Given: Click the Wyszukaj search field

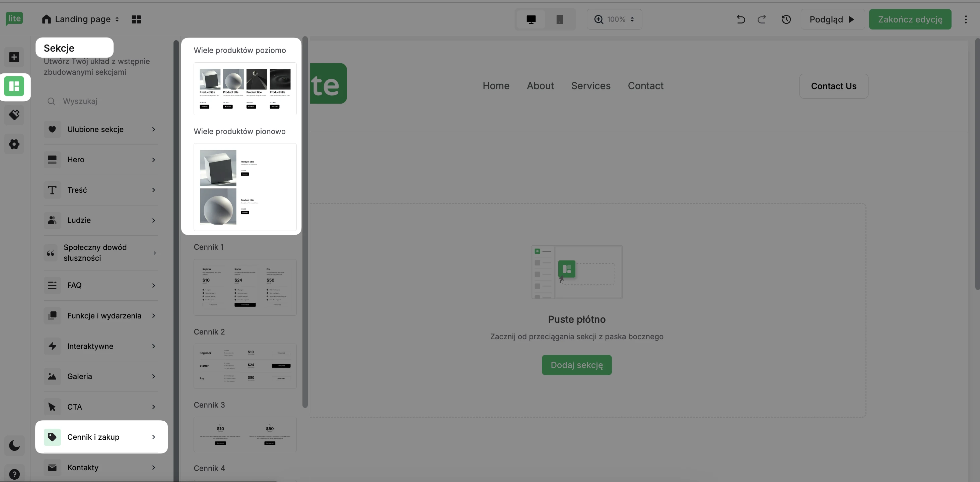Looking at the screenshot, I should [x=109, y=101].
